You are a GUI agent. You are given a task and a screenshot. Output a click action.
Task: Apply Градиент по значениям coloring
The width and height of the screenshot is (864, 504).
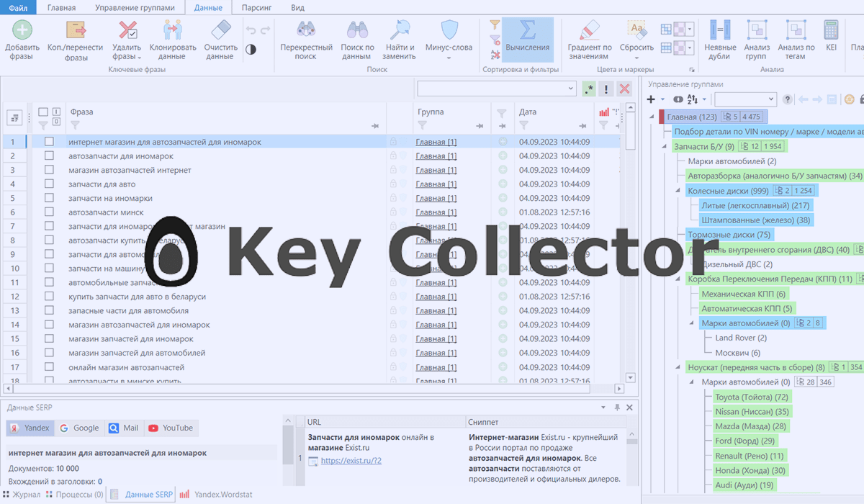588,40
